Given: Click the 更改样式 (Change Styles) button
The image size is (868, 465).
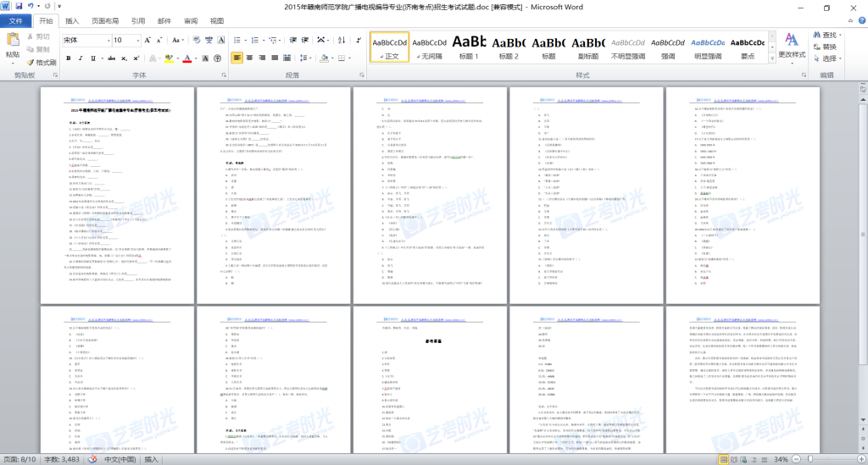Looking at the screenshot, I should pos(791,45).
